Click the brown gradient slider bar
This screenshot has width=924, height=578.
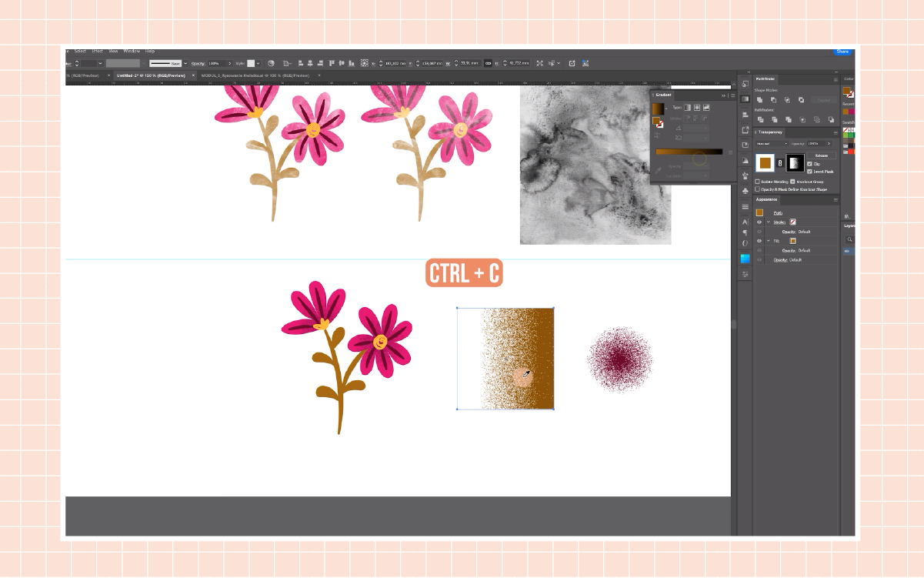point(689,152)
